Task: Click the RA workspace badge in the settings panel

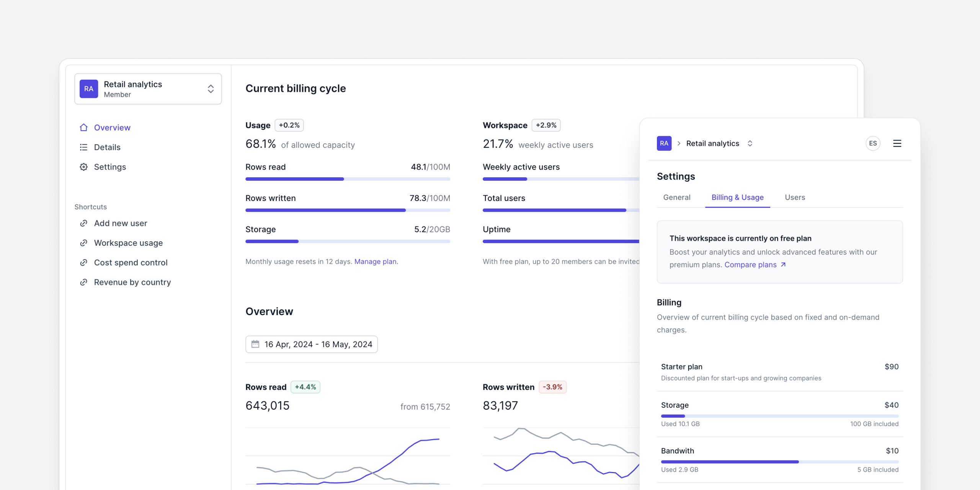Action: [x=664, y=144]
